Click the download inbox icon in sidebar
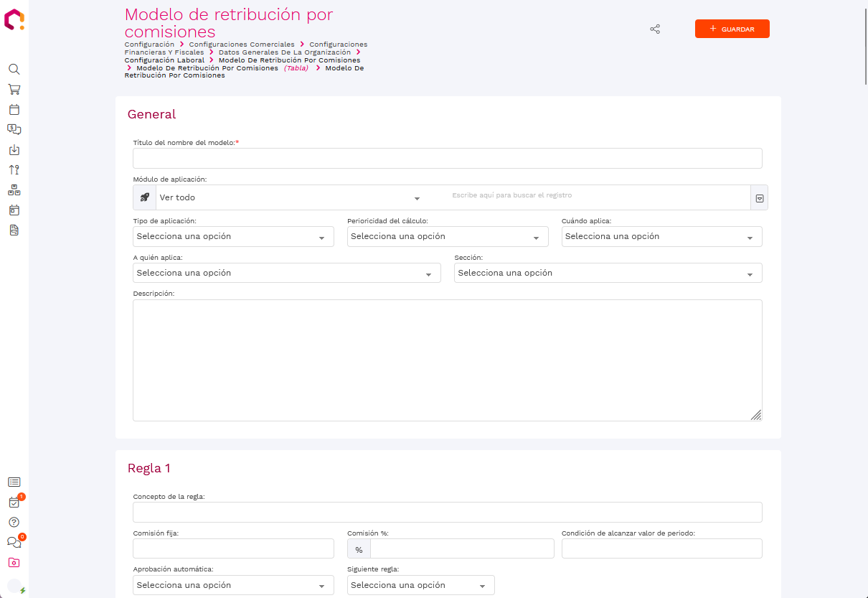This screenshot has width=868, height=598. tap(14, 150)
